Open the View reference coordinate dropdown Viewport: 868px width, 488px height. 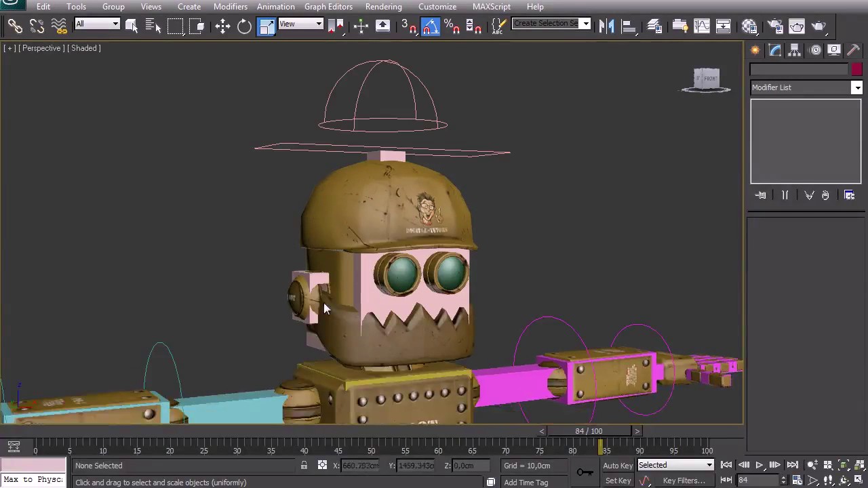(x=300, y=24)
